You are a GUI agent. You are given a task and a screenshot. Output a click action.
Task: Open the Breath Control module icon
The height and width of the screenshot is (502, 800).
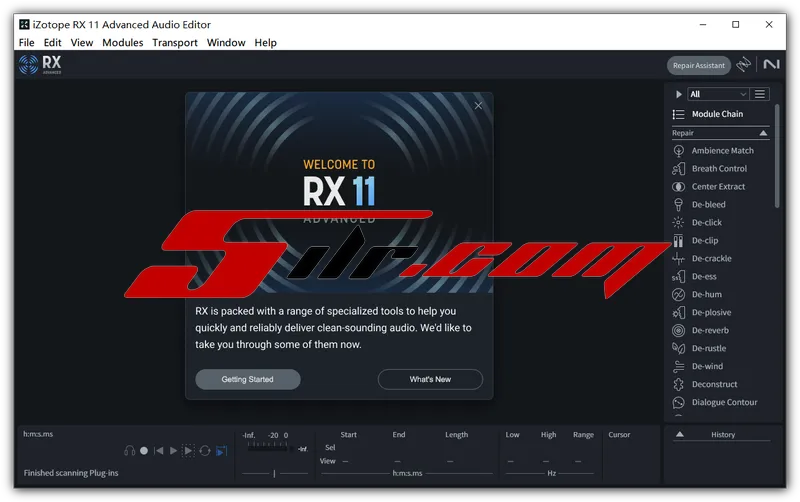[679, 169]
